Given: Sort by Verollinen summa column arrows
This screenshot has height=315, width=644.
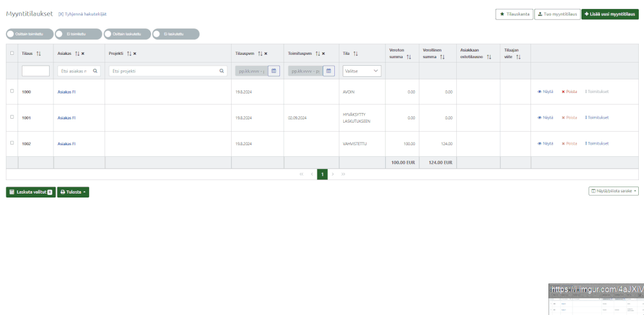Looking at the screenshot, I should [x=442, y=57].
